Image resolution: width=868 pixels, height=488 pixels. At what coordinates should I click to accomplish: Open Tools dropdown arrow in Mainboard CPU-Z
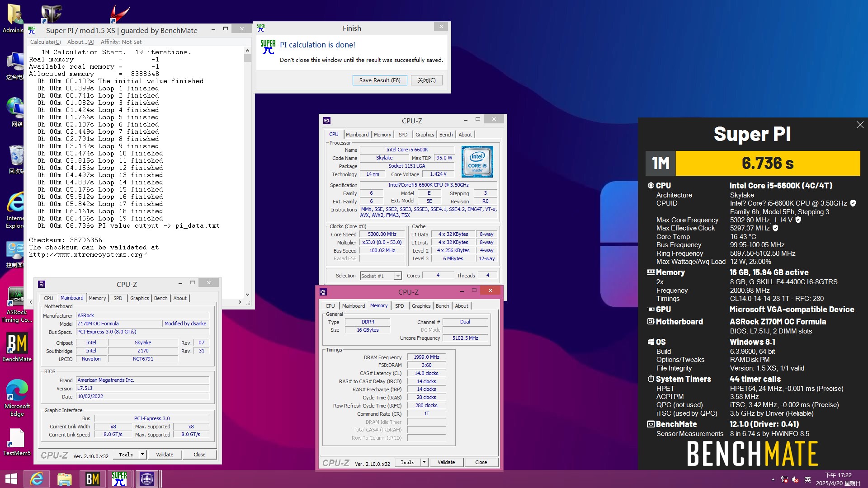(x=142, y=455)
